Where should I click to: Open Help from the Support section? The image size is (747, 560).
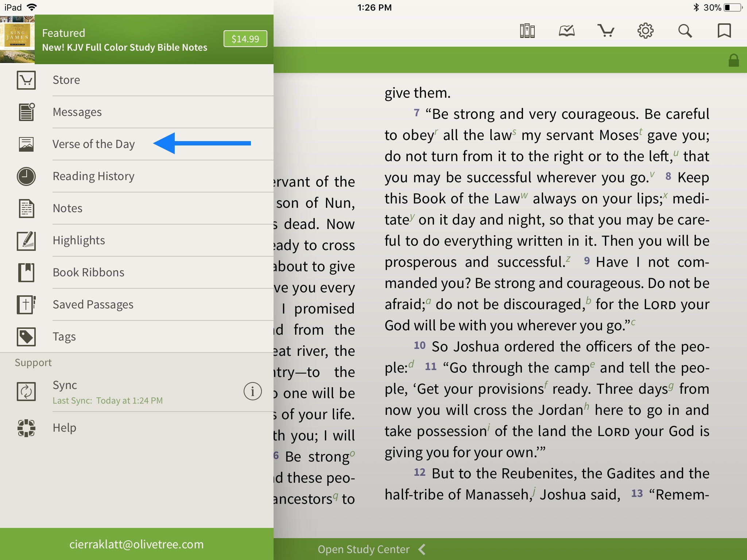pos(137,428)
